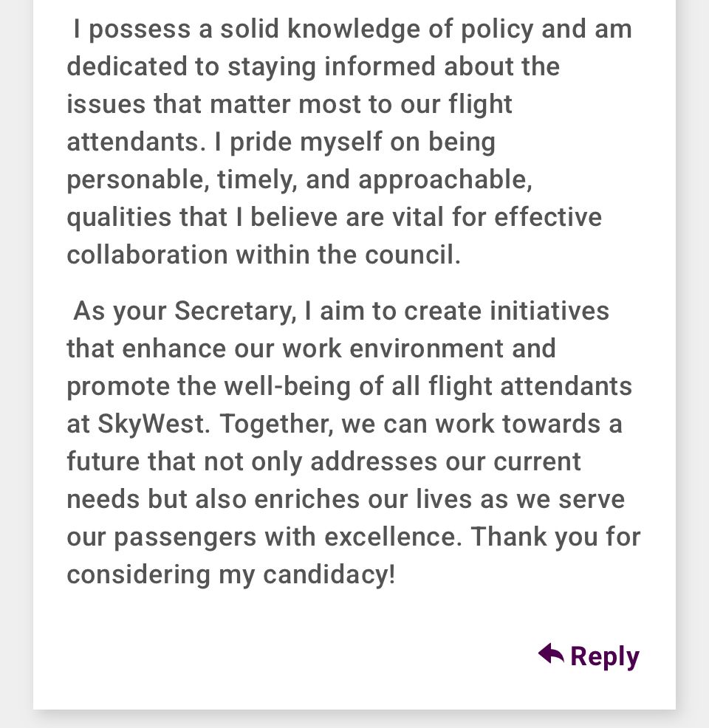The width and height of the screenshot is (709, 728).
Task: Click the line starting 'attendants. I pride myself'
Action: [281, 142]
